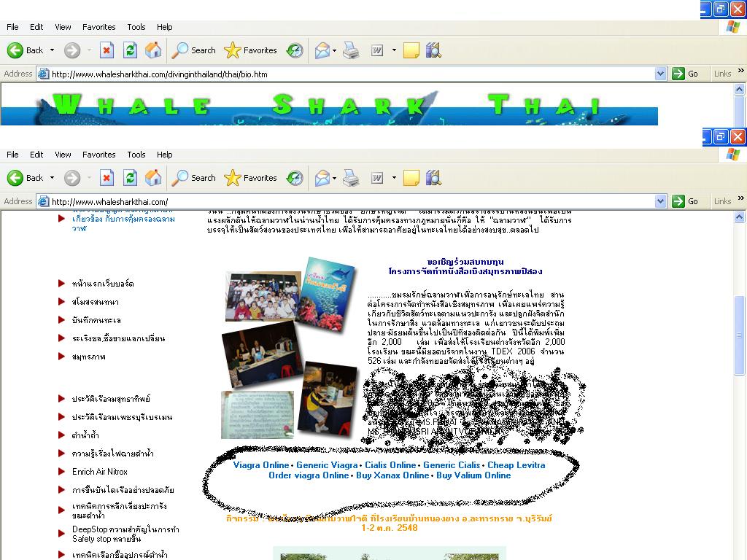This screenshot has width=747, height=560.
Task: Open Discuss note icon in upper toolbar
Action: pos(411,50)
